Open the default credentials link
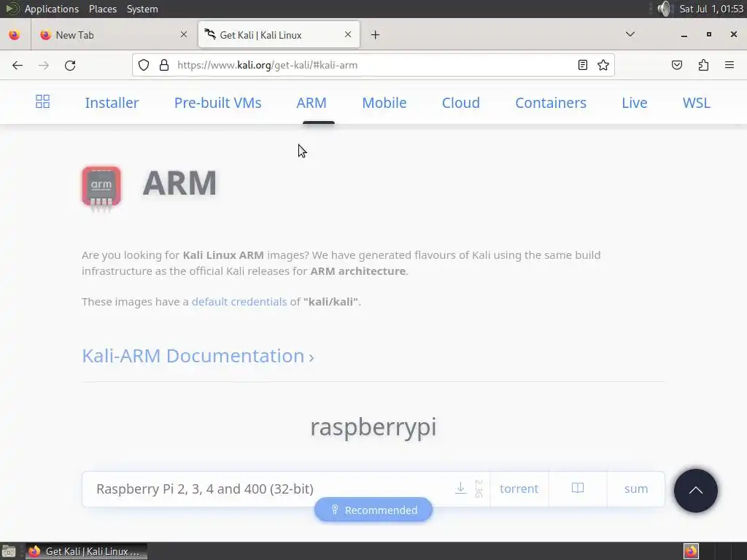 click(x=239, y=302)
